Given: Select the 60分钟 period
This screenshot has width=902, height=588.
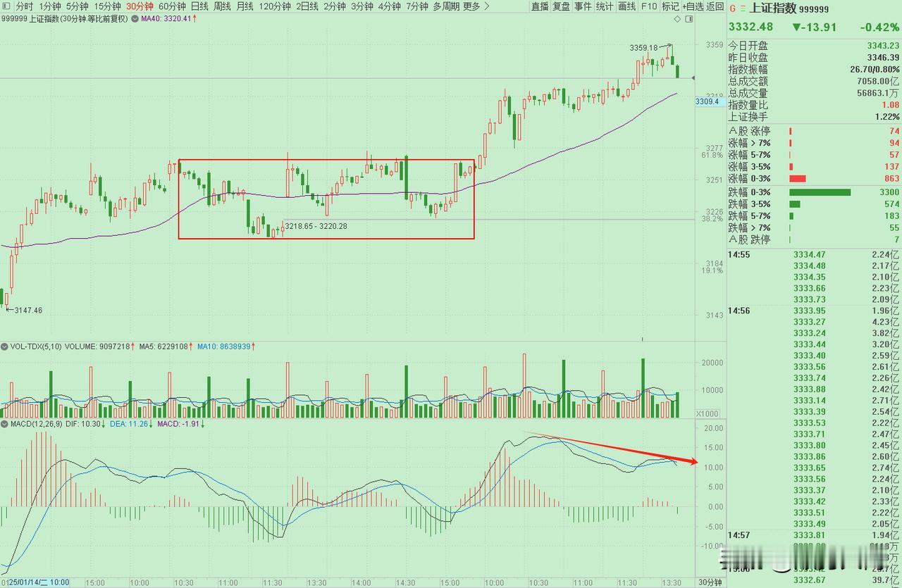Looking at the screenshot, I should click(172, 6).
